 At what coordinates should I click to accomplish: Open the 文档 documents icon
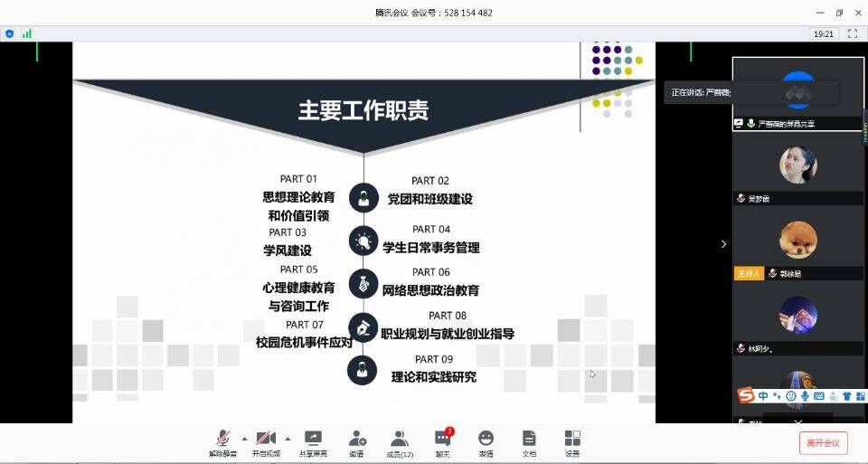(x=529, y=442)
